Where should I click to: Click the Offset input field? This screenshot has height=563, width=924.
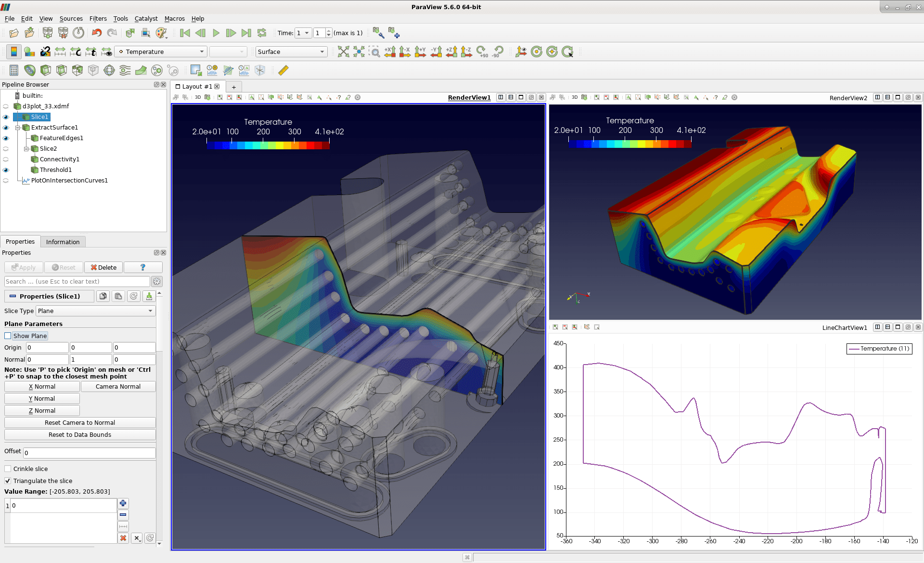coord(90,453)
